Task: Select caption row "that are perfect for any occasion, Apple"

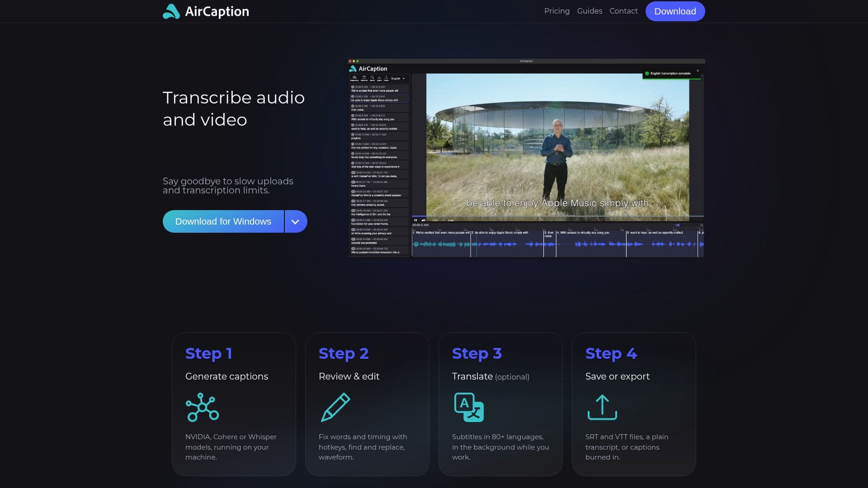Action: point(380,145)
